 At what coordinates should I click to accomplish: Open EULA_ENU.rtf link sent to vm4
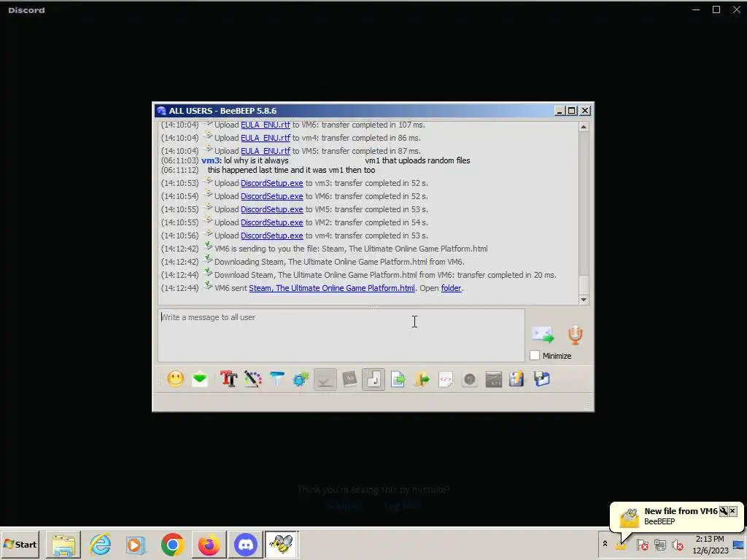(266, 138)
